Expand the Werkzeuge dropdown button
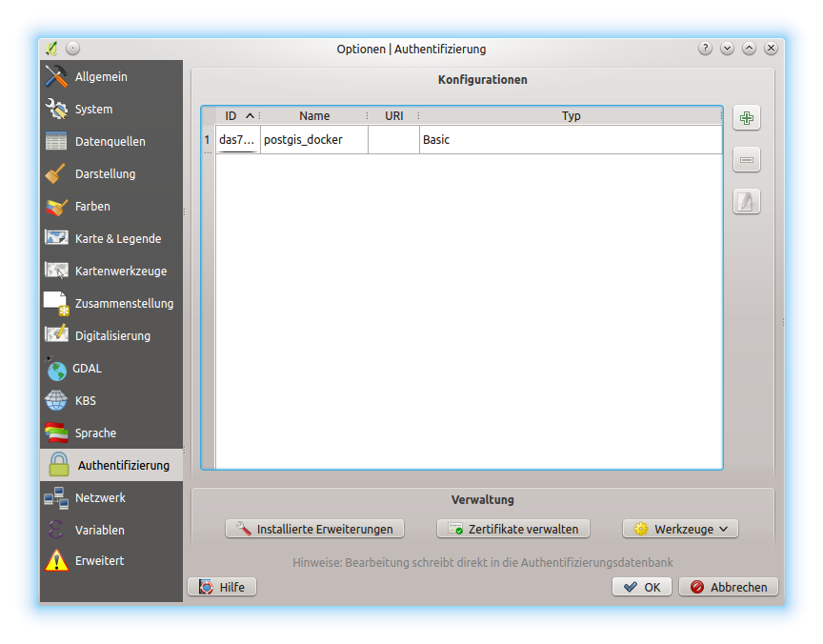The width and height of the screenshot is (823, 644). coord(680,529)
